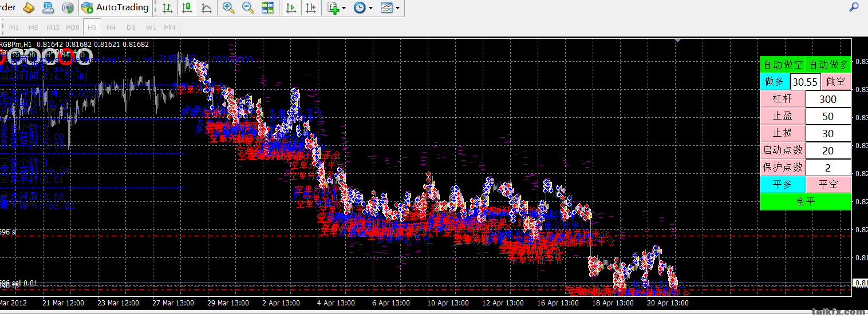This screenshot has height=318, width=868.
Task: Edit the 止损 value 30
Action: click(x=828, y=133)
